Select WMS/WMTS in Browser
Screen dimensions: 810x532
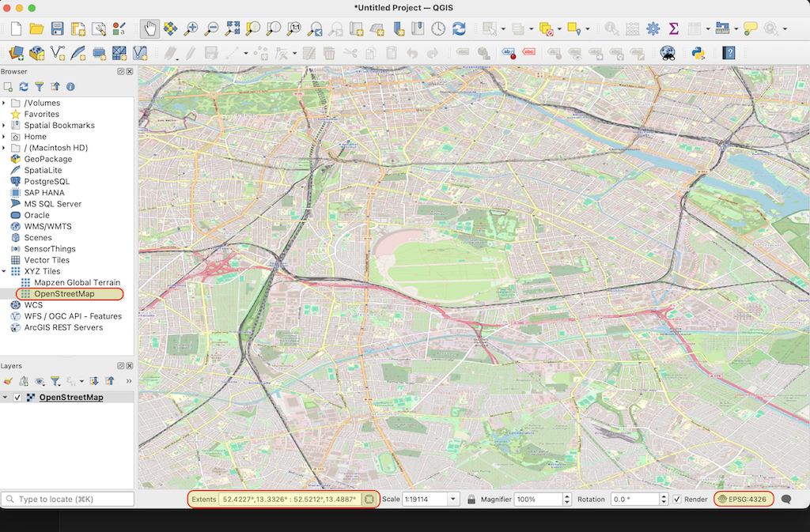coord(48,227)
